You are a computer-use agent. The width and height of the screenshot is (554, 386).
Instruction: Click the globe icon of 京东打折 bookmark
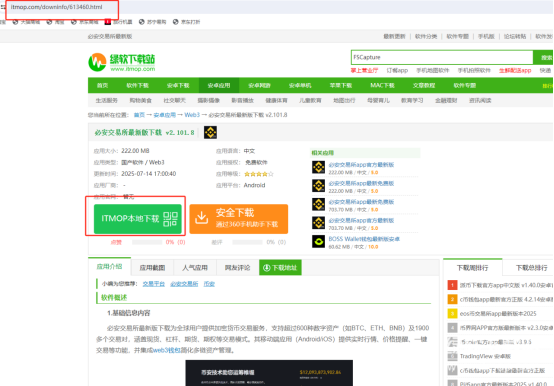click(176, 22)
